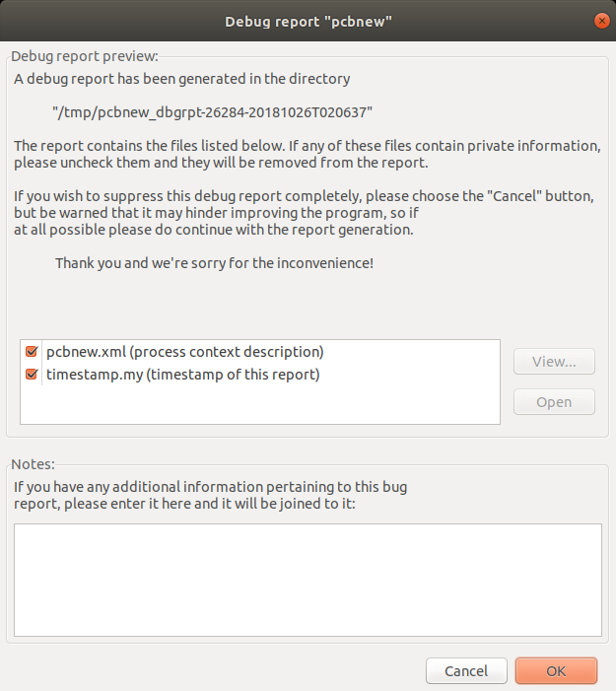
Task: Uncheck the timestamp.my file checkbox
Action: pos(32,375)
